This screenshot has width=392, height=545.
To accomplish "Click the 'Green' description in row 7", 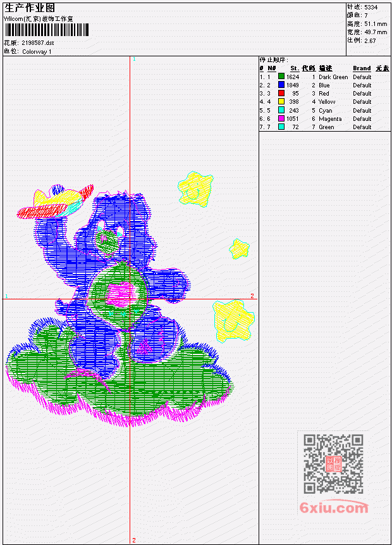I will [326, 127].
